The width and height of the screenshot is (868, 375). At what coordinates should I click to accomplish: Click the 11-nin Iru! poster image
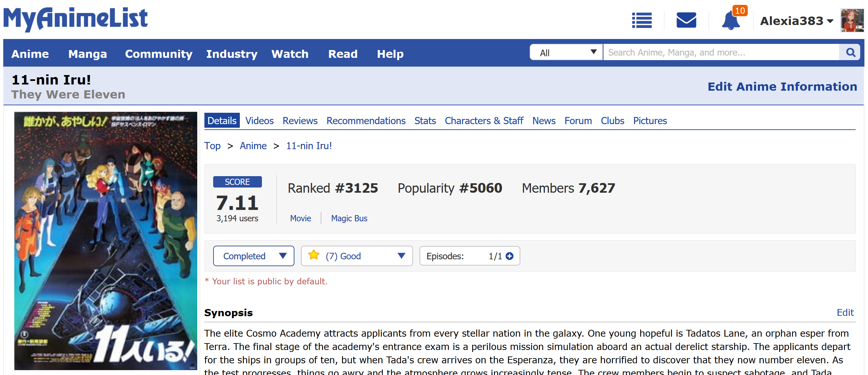(x=106, y=241)
